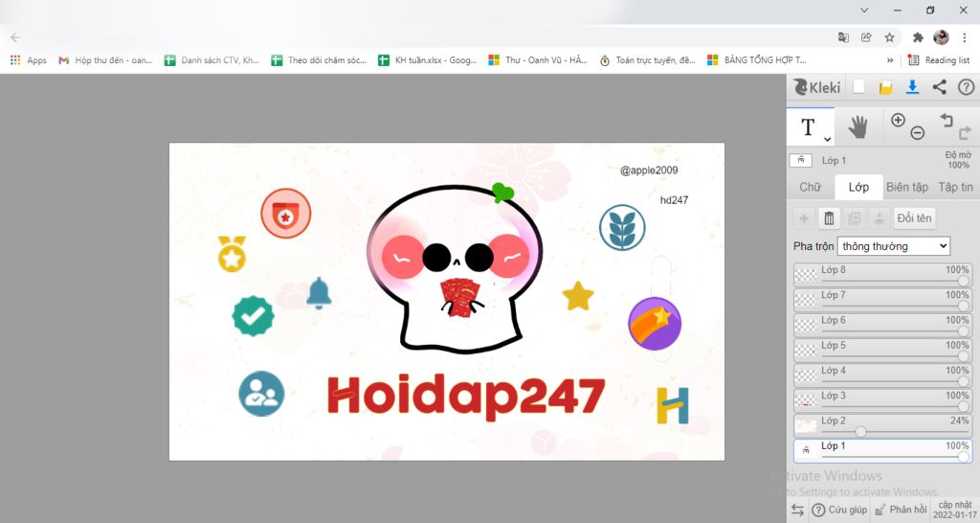
Task: Open Hộp thư đến Gmail bookmark
Action: (105, 60)
